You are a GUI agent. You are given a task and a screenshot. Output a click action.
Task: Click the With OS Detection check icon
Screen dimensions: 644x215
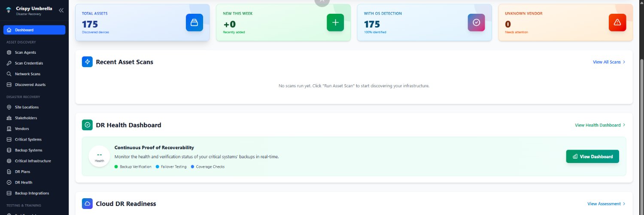point(476,22)
